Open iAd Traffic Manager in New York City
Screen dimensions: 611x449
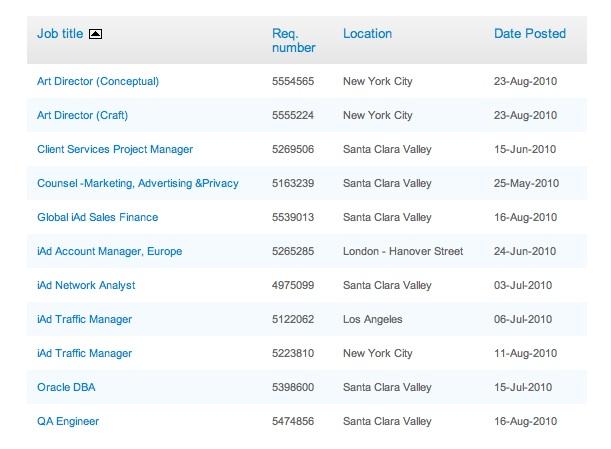click(x=85, y=353)
